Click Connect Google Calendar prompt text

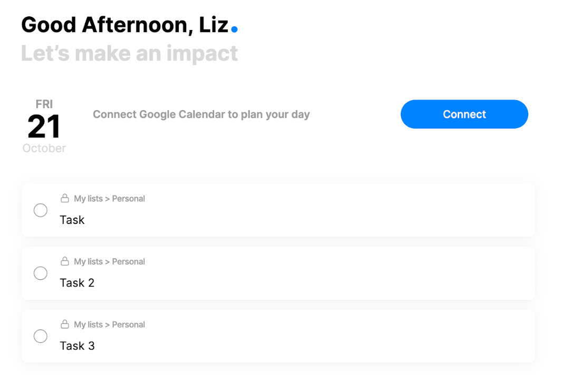pos(201,114)
